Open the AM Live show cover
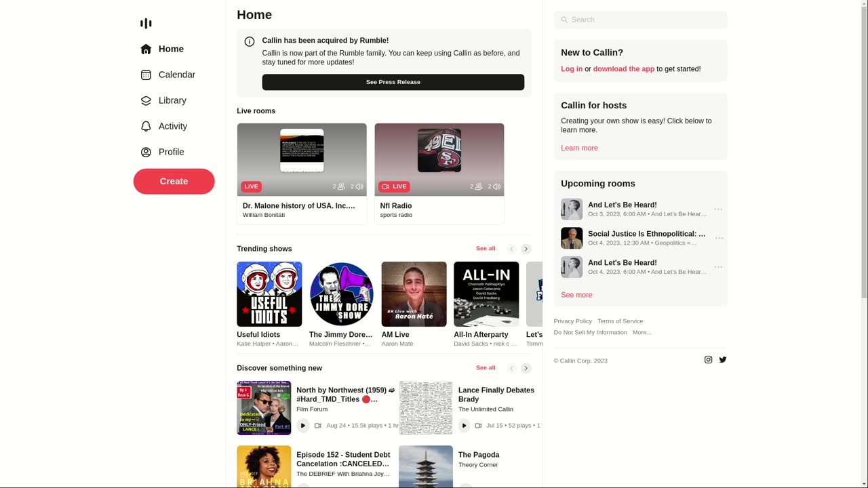The height and width of the screenshot is (488, 868). point(414,294)
